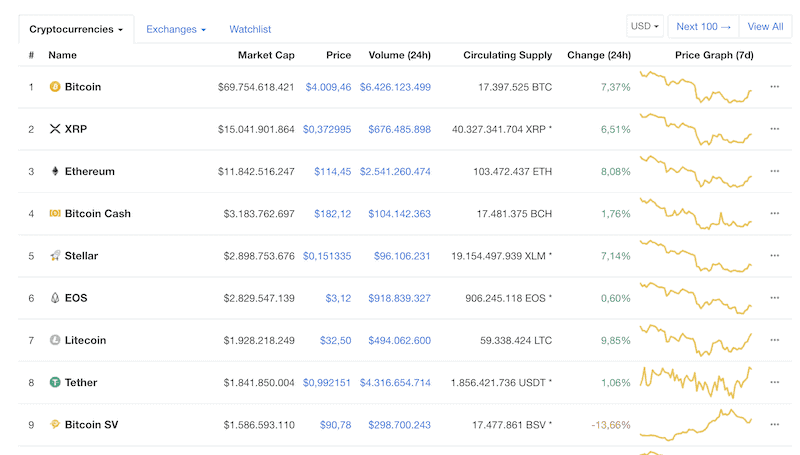The width and height of the screenshot is (800, 455).
Task: Open the Bitcoin row options menu
Action: click(774, 87)
